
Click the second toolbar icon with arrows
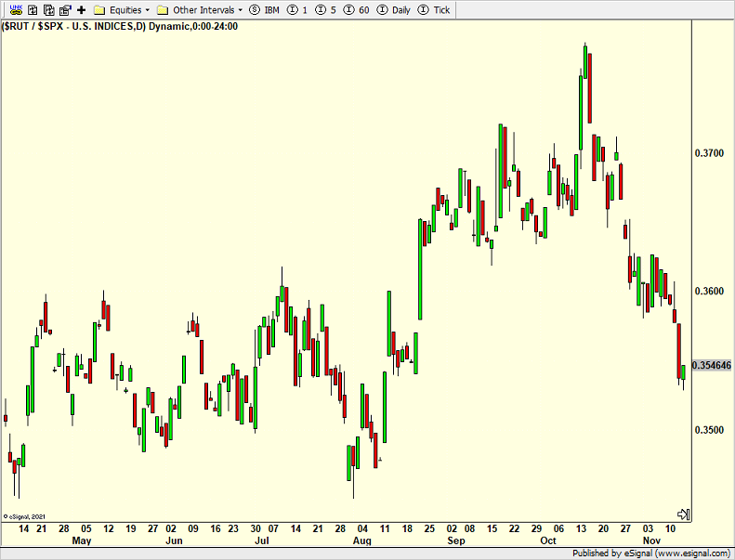tap(33, 9)
